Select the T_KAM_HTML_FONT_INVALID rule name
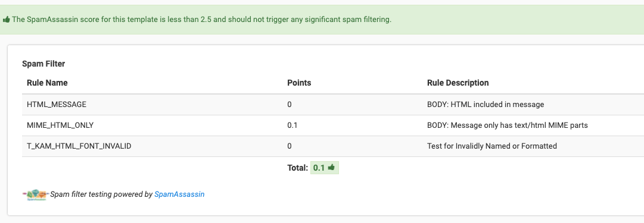 pyautogui.click(x=79, y=146)
